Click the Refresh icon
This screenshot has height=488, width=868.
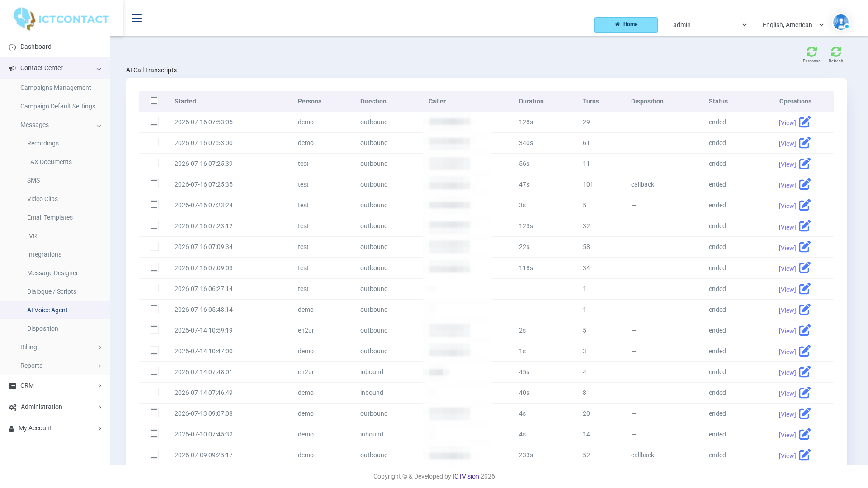(x=836, y=52)
